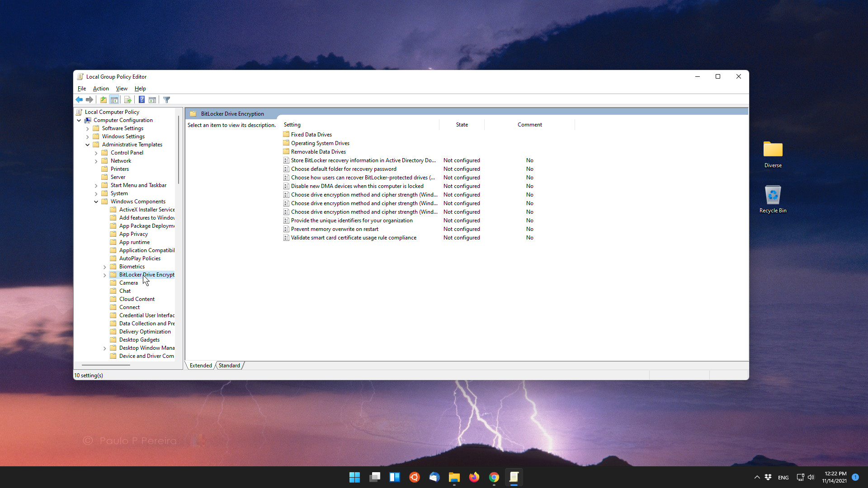Select Delivery Optimization in the tree

coord(145,332)
